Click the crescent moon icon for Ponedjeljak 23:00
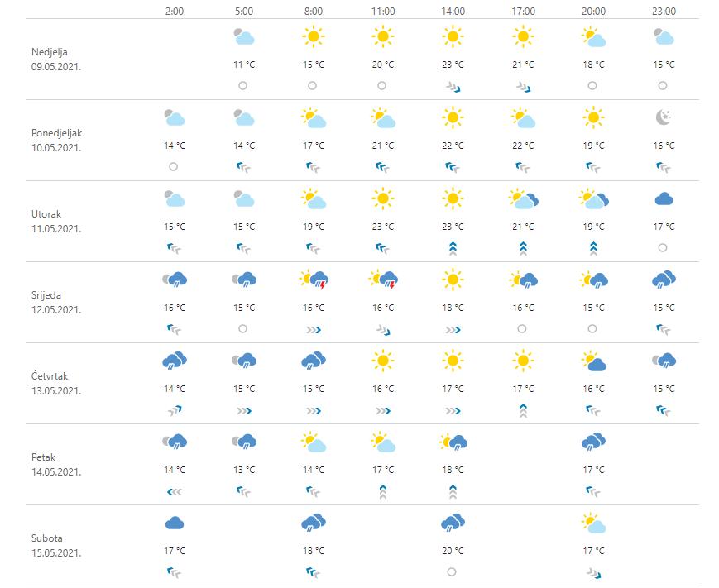Image resolution: width=719 pixels, height=588 pixels. coord(663,118)
